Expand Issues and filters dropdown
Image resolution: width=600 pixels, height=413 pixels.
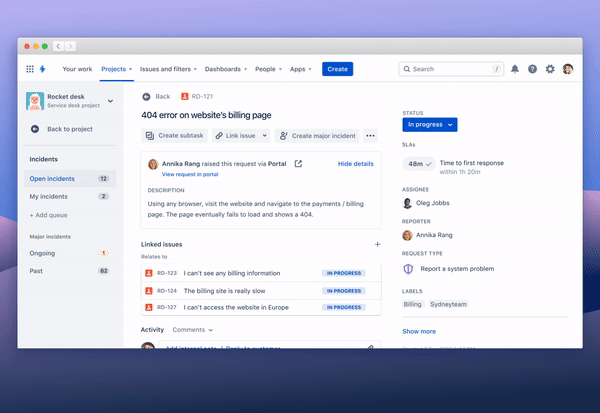tap(168, 69)
